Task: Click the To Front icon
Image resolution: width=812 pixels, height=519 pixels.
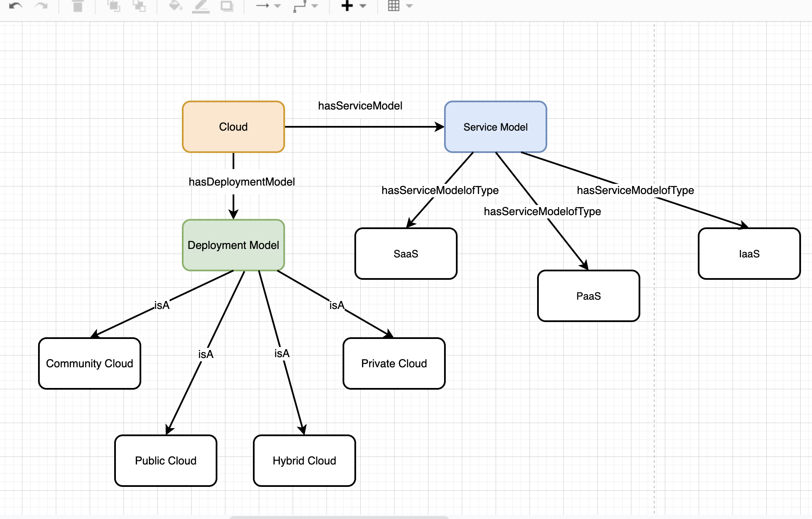Action: coord(113,6)
